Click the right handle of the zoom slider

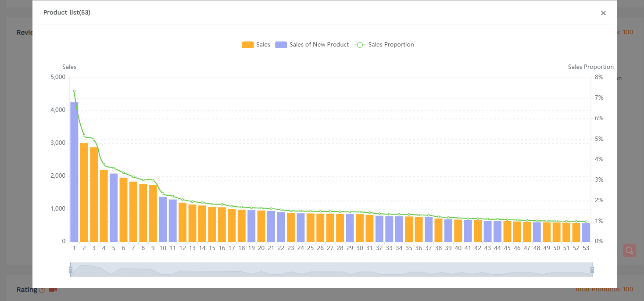(x=592, y=269)
